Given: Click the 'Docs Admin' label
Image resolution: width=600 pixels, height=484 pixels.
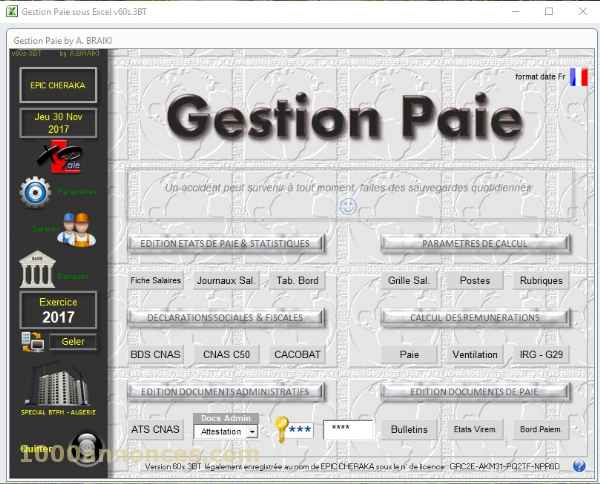Looking at the screenshot, I should [226, 418].
